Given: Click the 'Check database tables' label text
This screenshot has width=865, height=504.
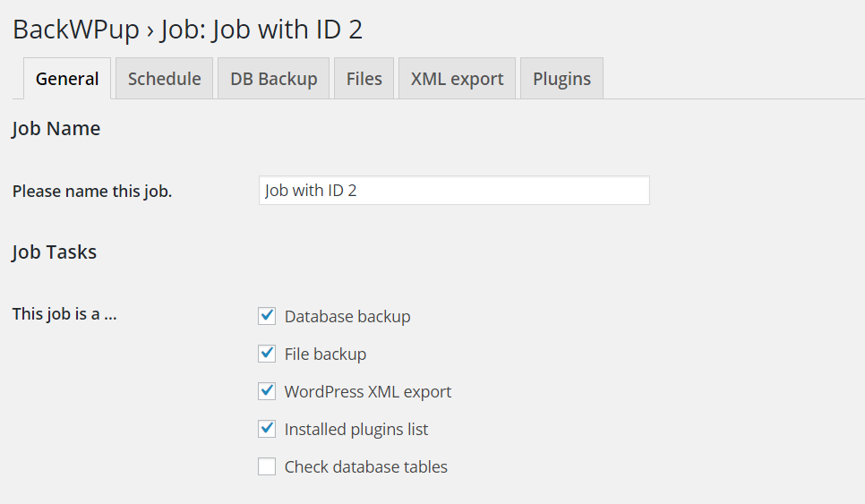Looking at the screenshot, I should click(365, 467).
